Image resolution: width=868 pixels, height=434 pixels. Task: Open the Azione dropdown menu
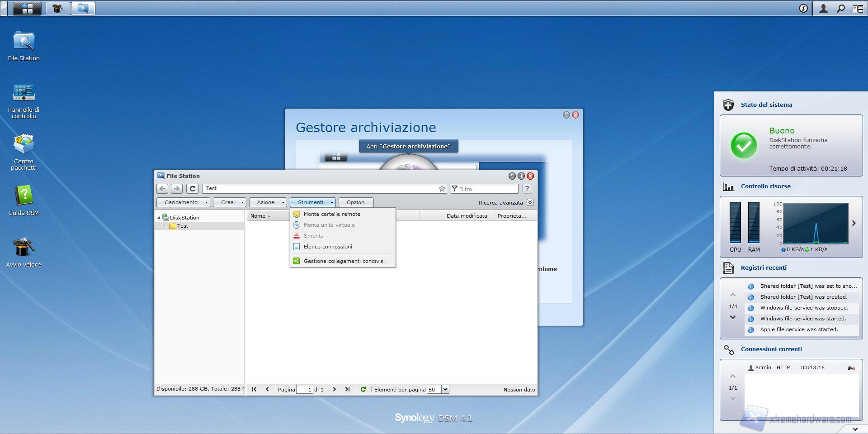pyautogui.click(x=268, y=202)
